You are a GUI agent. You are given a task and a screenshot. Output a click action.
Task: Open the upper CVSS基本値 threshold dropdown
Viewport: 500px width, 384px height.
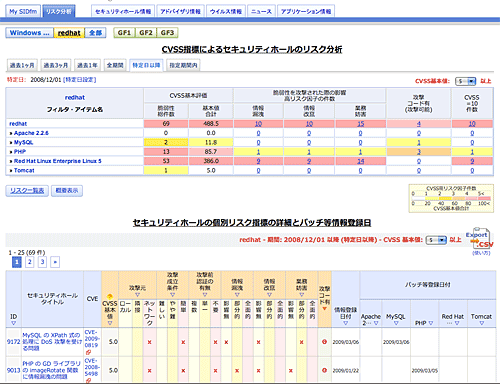tap(466, 81)
